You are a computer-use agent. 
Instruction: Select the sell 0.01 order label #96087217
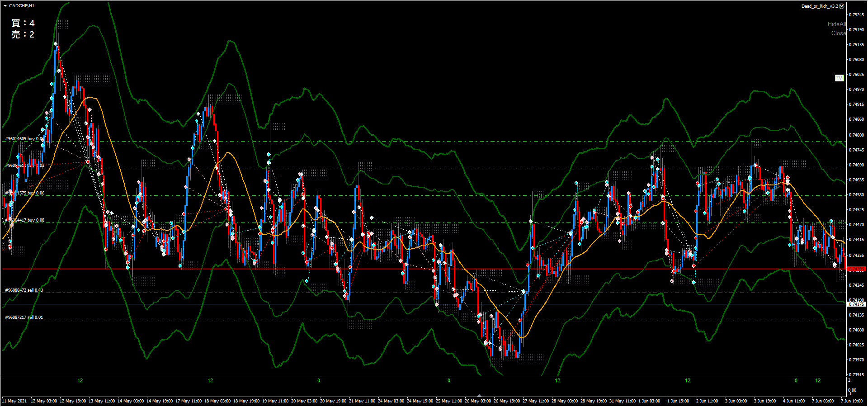(x=24, y=317)
